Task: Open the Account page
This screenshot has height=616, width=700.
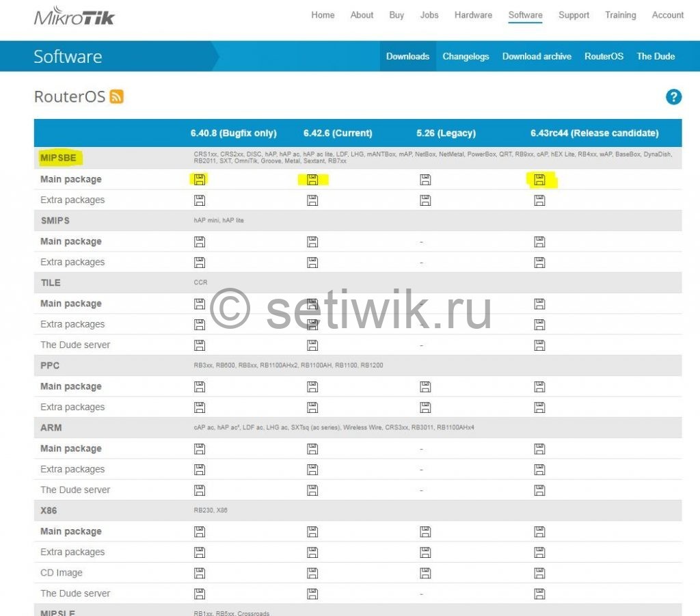Action: click(667, 15)
